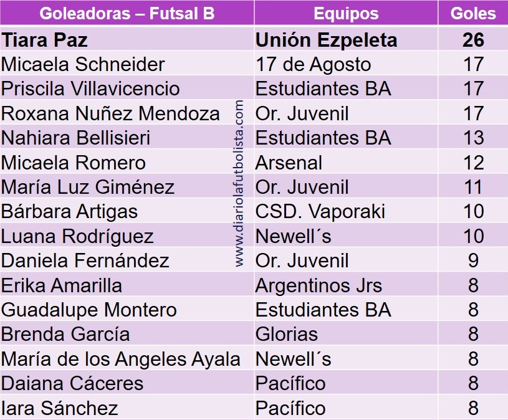
Task: Open the www.diariolafutbolista.com watermark link
Action: click(239, 183)
